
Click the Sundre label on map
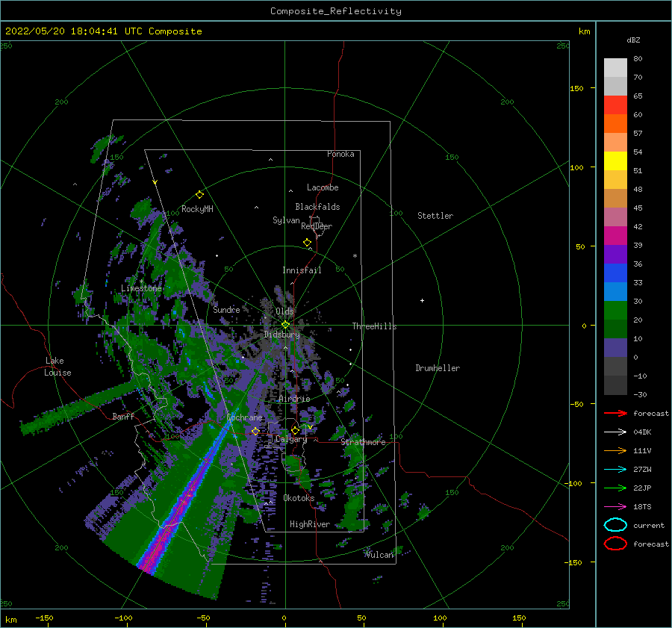226,309
